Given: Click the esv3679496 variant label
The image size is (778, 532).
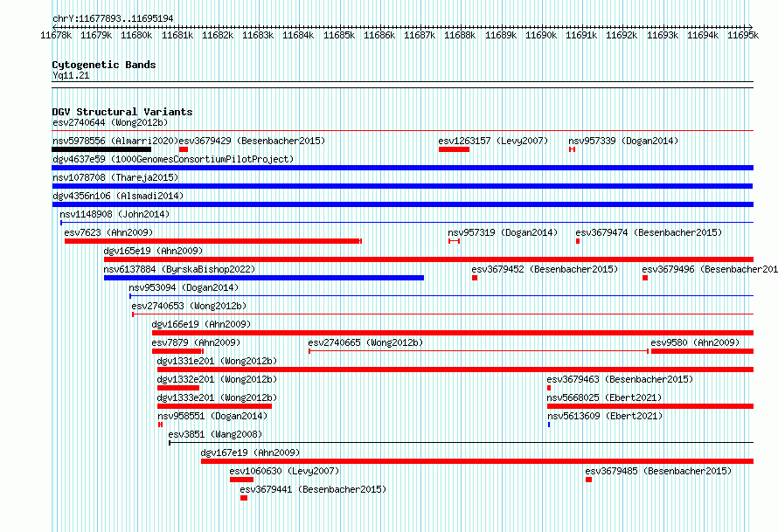Looking at the screenshot, I should [710, 269].
